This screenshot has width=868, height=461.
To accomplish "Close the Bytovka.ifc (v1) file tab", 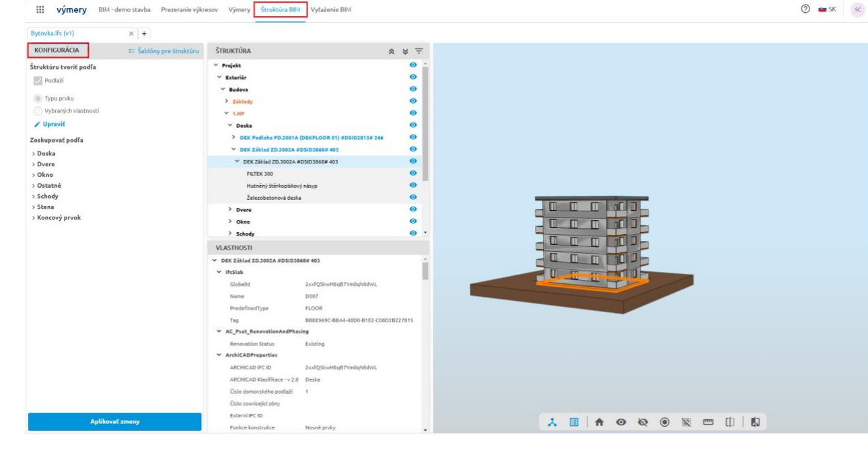I will click(131, 33).
